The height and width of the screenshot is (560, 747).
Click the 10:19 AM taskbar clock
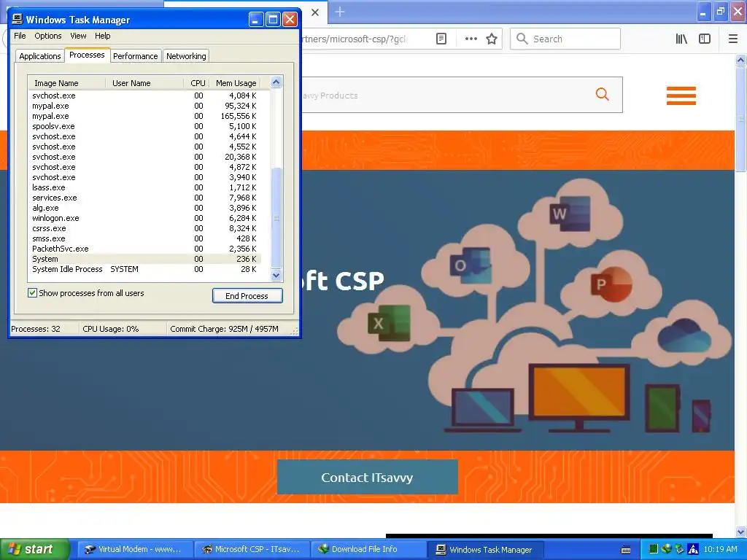pos(720,549)
